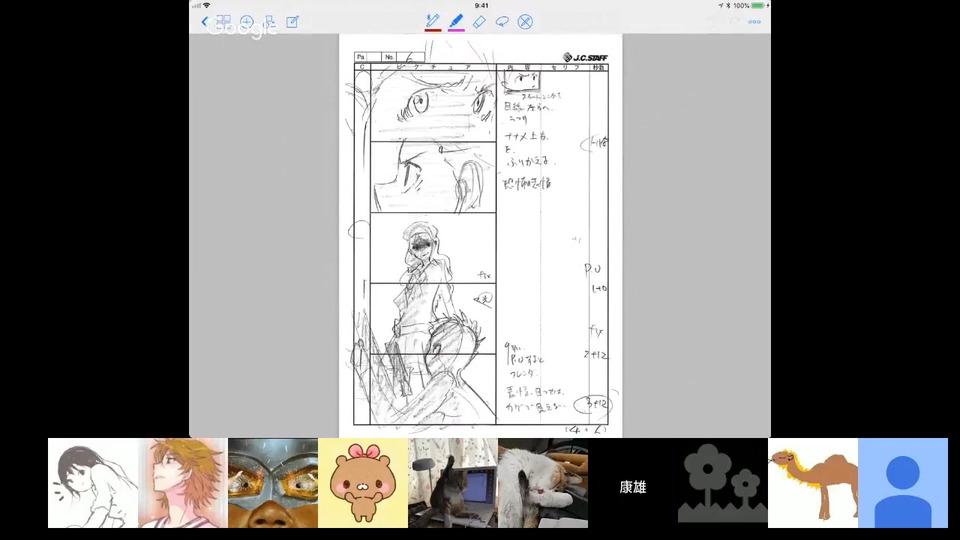
Task: Select the orange-haired anime profile participant tile
Action: (x=183, y=483)
